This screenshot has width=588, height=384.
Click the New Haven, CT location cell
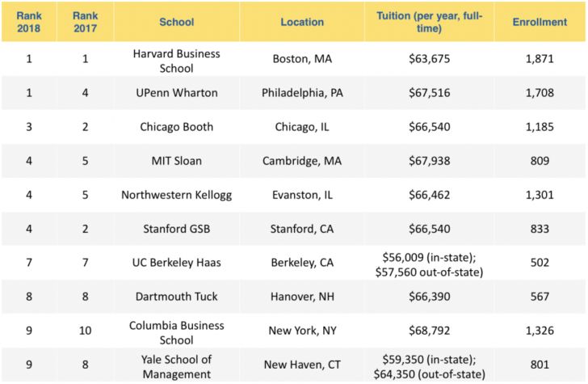click(x=302, y=365)
